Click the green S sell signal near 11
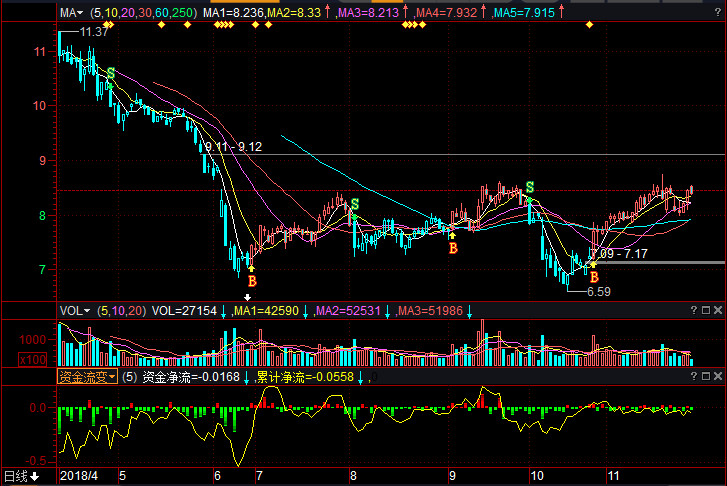 tap(110, 73)
